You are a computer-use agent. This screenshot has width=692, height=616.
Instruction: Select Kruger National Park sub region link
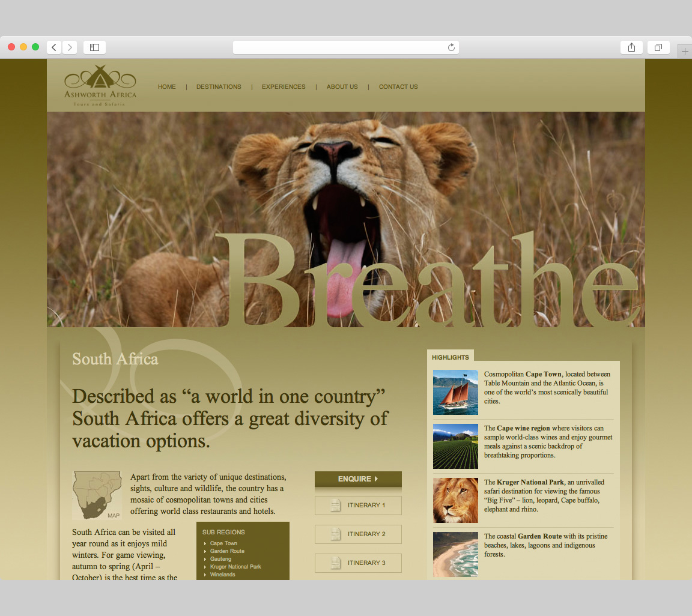pyautogui.click(x=235, y=567)
